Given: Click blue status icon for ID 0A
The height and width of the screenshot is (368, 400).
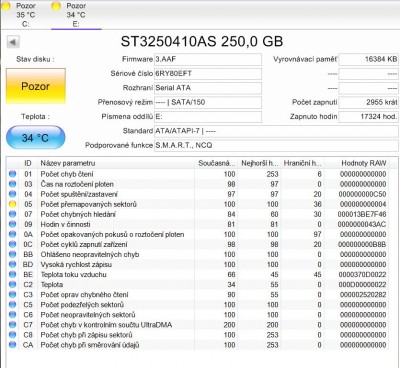Looking at the screenshot, I should tap(12, 234).
